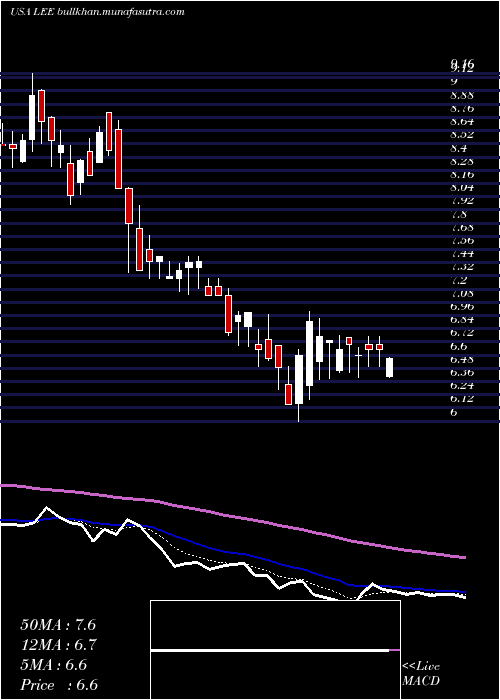The height and width of the screenshot is (700, 500).
Task: Select the 5MA : 6.6 readout
Action: 53,665
